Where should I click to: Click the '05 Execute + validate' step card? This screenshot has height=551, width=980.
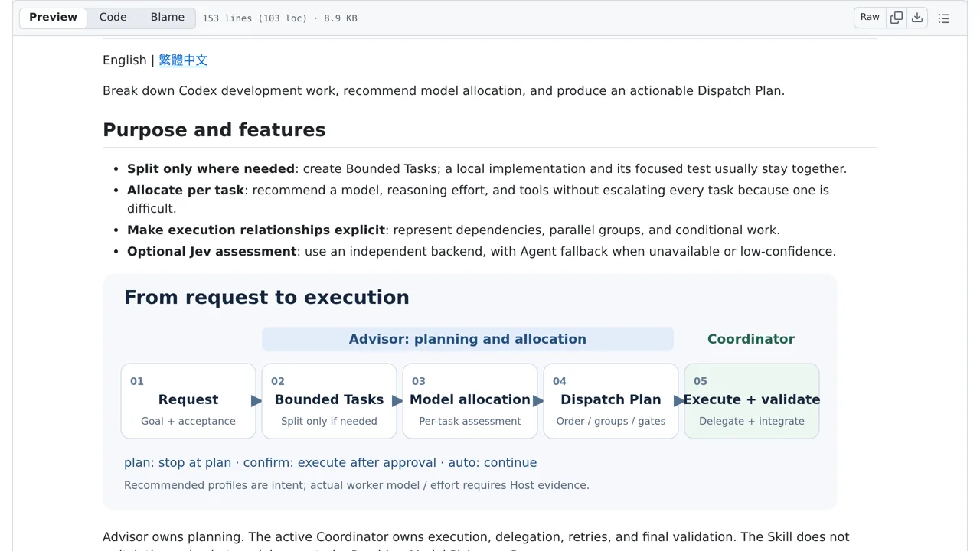click(x=752, y=401)
